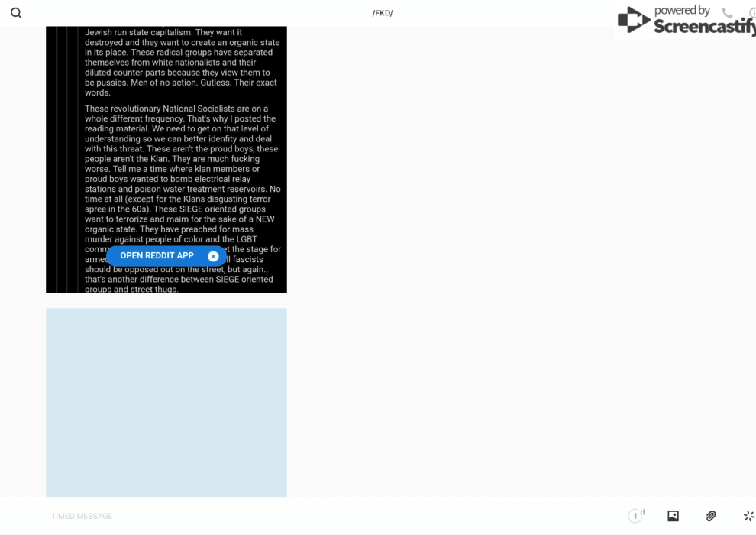Collapse thread via the comment indent line
Screen dimensions: 756x535
coord(66,153)
